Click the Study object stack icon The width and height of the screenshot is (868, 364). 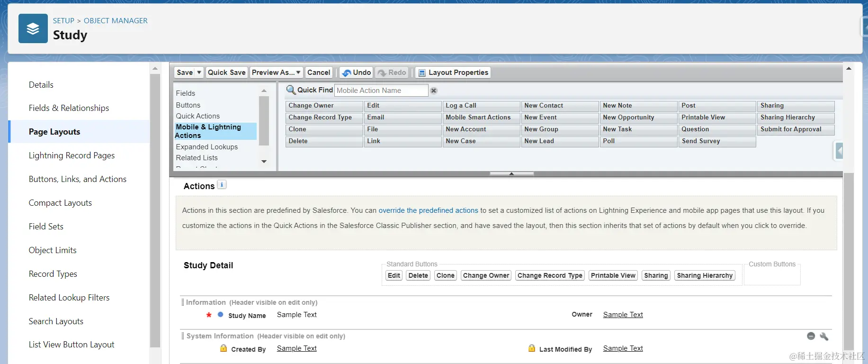pos(33,28)
